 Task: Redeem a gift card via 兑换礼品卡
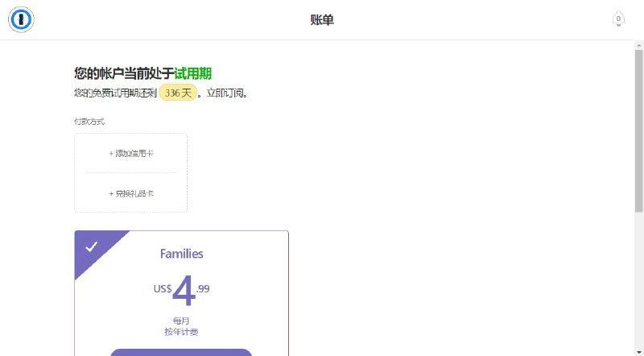(x=131, y=193)
